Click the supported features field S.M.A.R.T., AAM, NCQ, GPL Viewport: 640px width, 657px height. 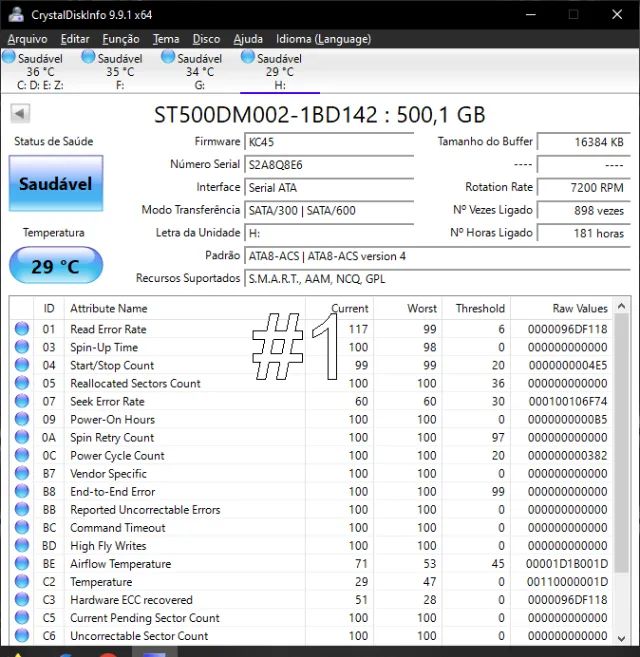pyautogui.click(x=438, y=279)
